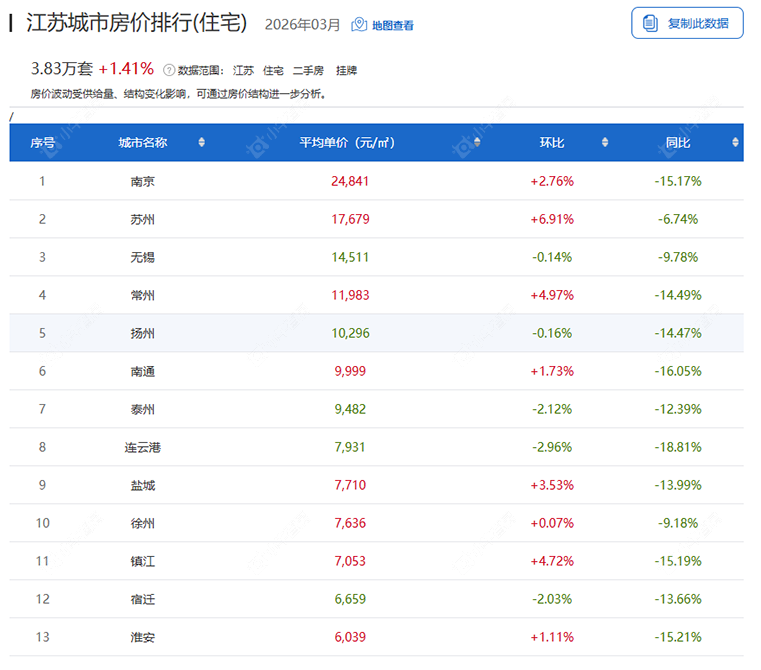761x670 pixels.
Task: Click the 同比 value -6.74%
Action: tap(678, 219)
